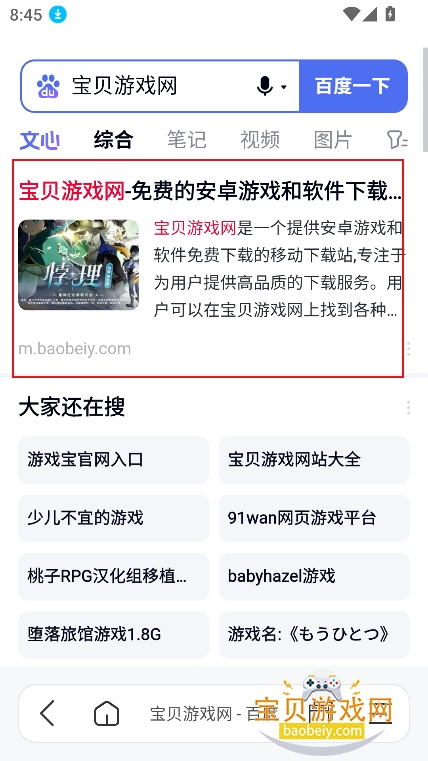The image size is (428, 761).
Task: Switch to the 笔记 tab
Action: [x=187, y=140]
